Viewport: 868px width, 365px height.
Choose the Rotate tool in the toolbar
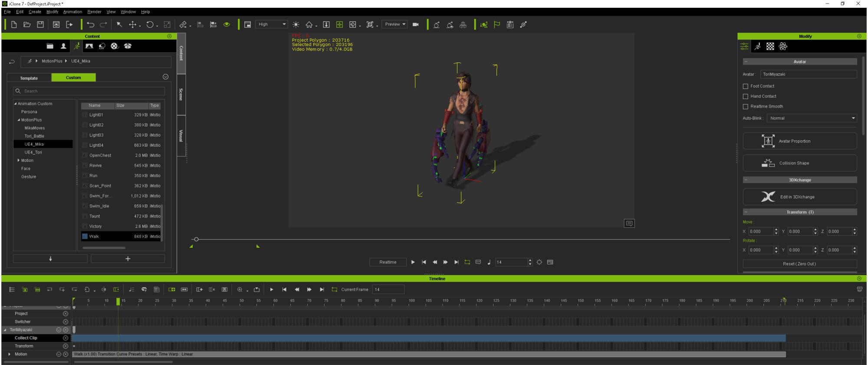click(150, 25)
